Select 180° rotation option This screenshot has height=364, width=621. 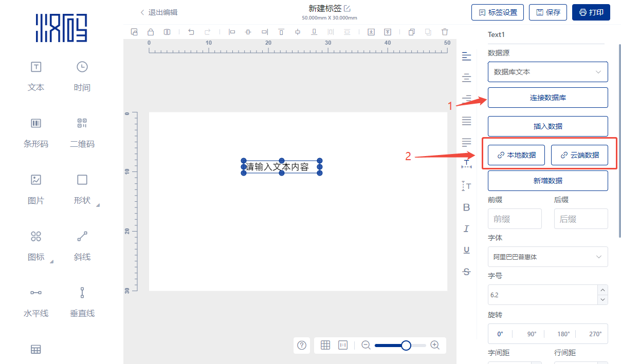click(563, 334)
